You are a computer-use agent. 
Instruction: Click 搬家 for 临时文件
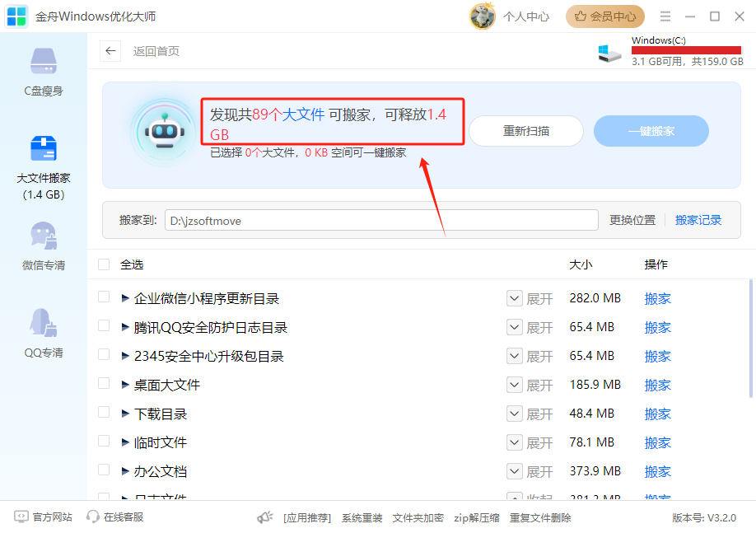point(658,443)
